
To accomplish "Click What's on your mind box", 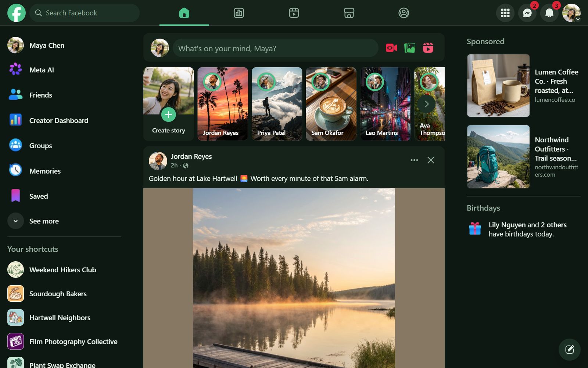I will [276, 48].
